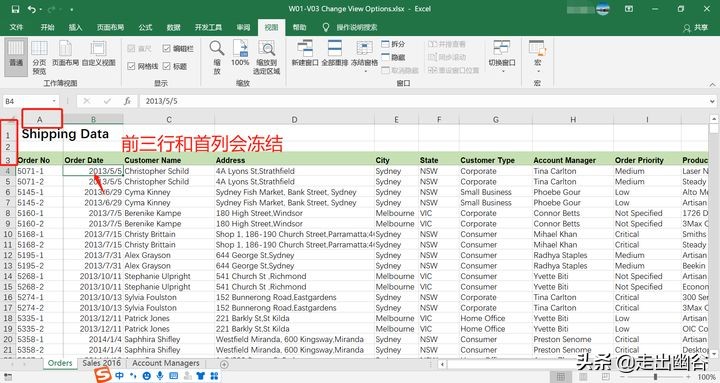Add a new sheet with plus icon
The height and width of the screenshot is (383, 720).
point(224,364)
